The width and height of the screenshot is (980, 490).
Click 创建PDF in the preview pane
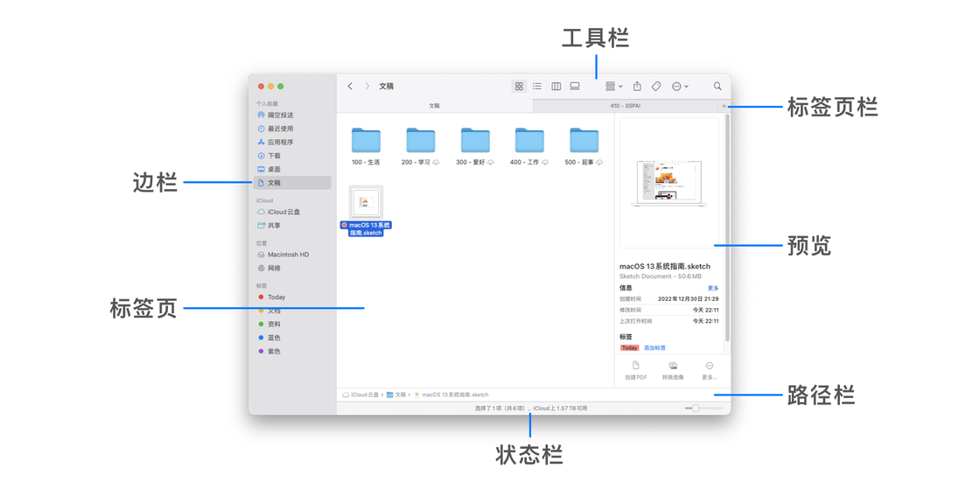pos(636,371)
